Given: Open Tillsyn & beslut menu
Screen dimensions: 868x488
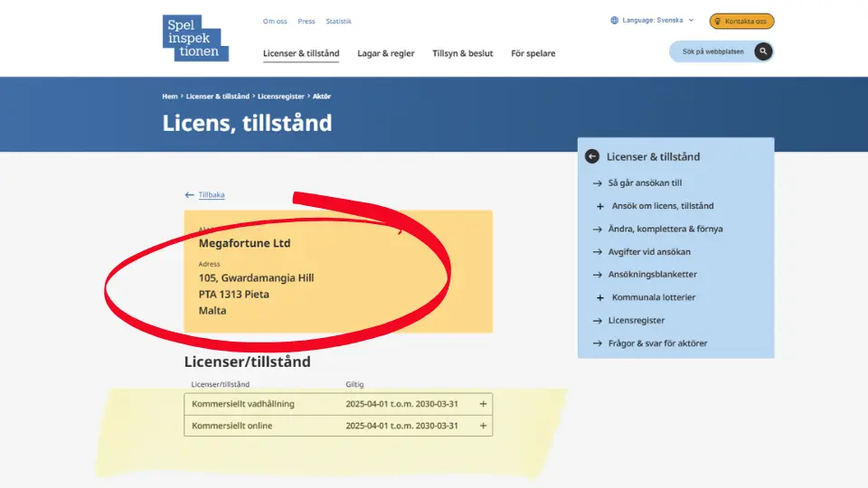Looking at the screenshot, I should pos(462,53).
